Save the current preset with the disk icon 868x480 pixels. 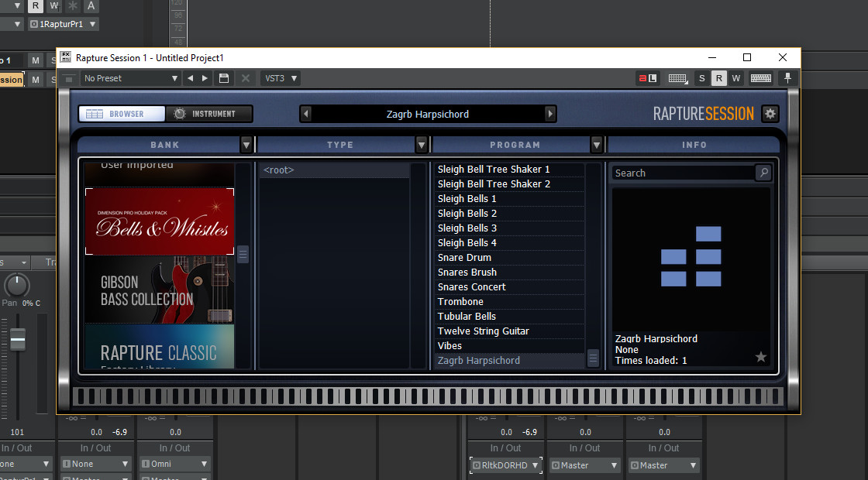(224, 77)
